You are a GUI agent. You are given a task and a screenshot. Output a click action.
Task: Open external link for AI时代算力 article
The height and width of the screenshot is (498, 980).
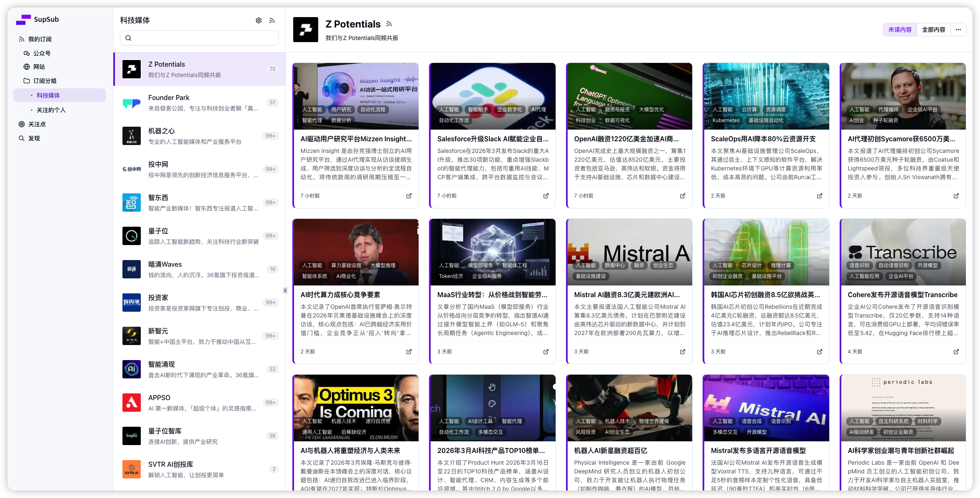[x=409, y=352]
